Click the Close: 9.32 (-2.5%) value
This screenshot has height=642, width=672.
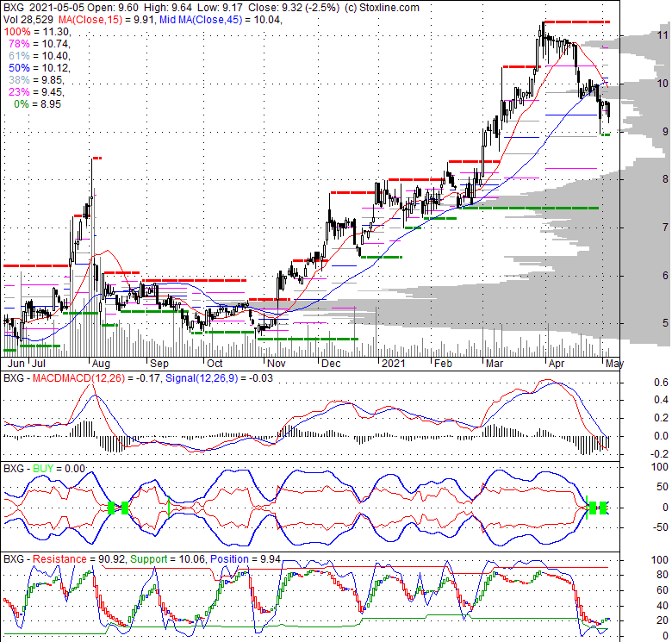pyautogui.click(x=294, y=7)
